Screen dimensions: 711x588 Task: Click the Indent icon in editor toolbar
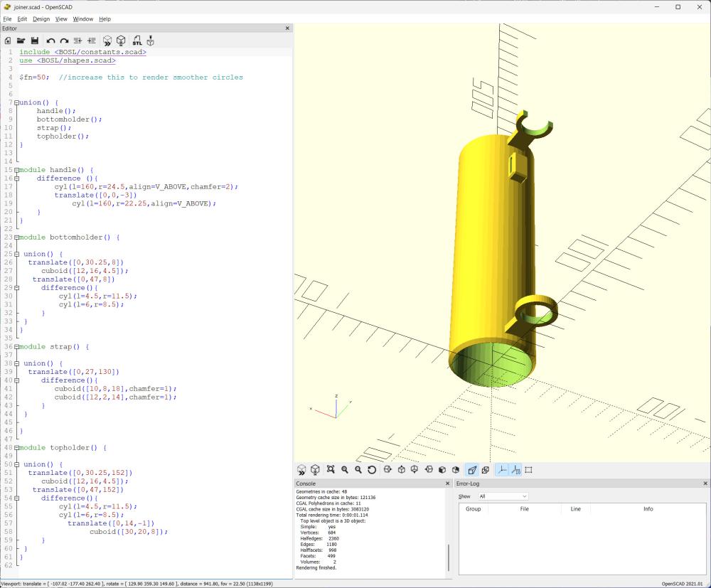point(92,41)
